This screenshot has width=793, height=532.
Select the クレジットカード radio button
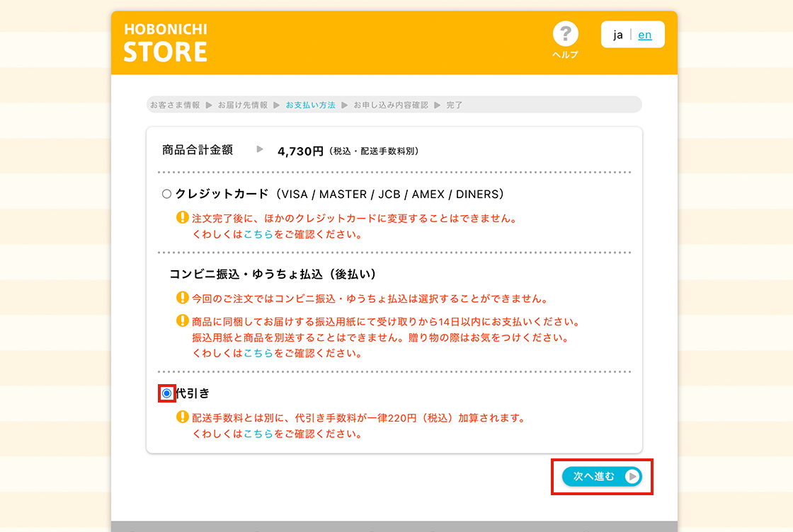click(x=167, y=194)
